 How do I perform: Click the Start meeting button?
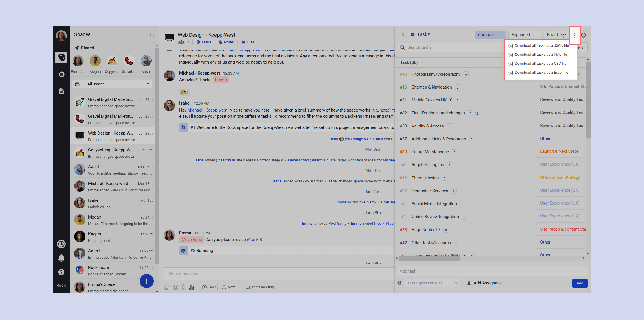point(260,287)
